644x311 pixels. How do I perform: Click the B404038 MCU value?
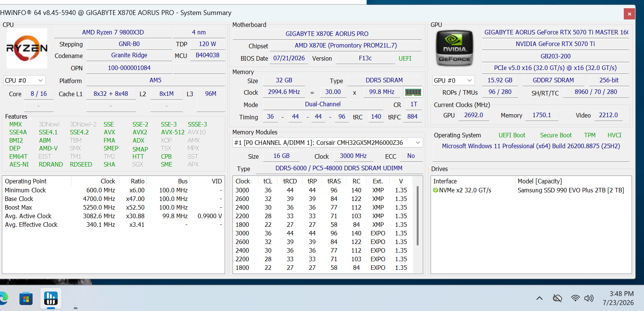click(207, 55)
